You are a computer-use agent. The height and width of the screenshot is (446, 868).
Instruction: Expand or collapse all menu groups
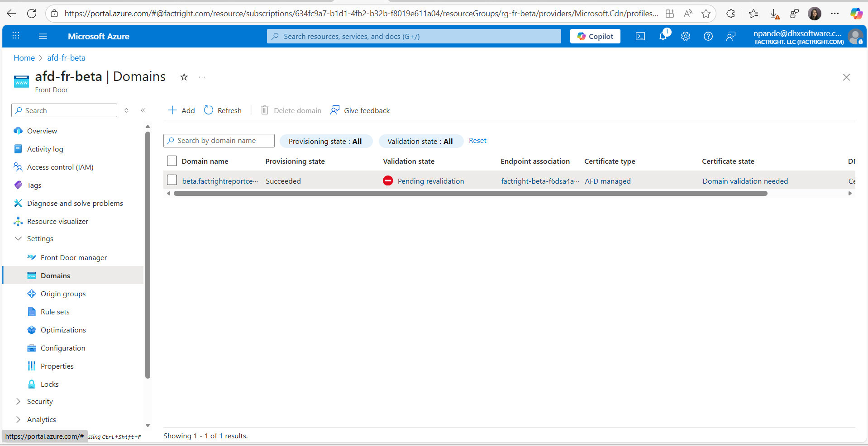tap(126, 110)
